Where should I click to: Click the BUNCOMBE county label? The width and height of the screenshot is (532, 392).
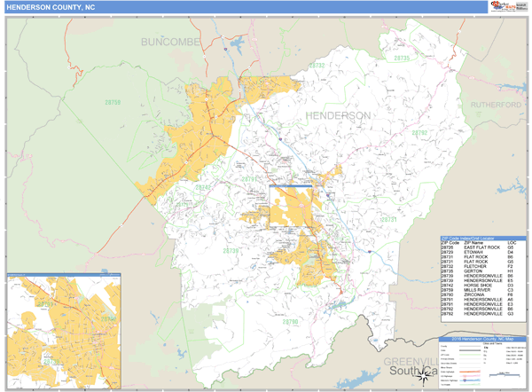(x=172, y=42)
